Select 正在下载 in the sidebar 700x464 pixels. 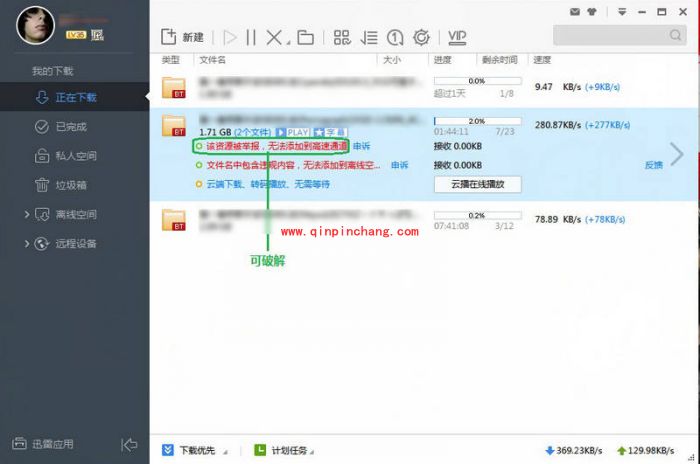coord(75,97)
